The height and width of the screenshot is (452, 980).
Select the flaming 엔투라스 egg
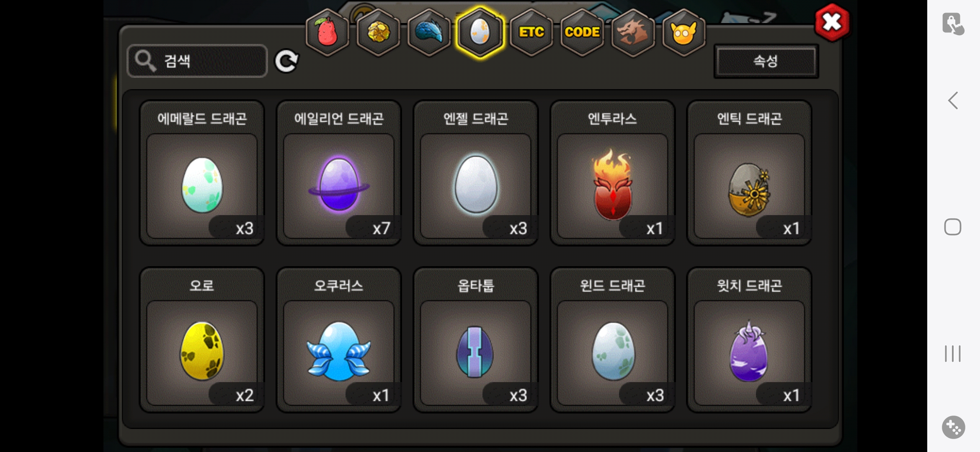tap(612, 173)
